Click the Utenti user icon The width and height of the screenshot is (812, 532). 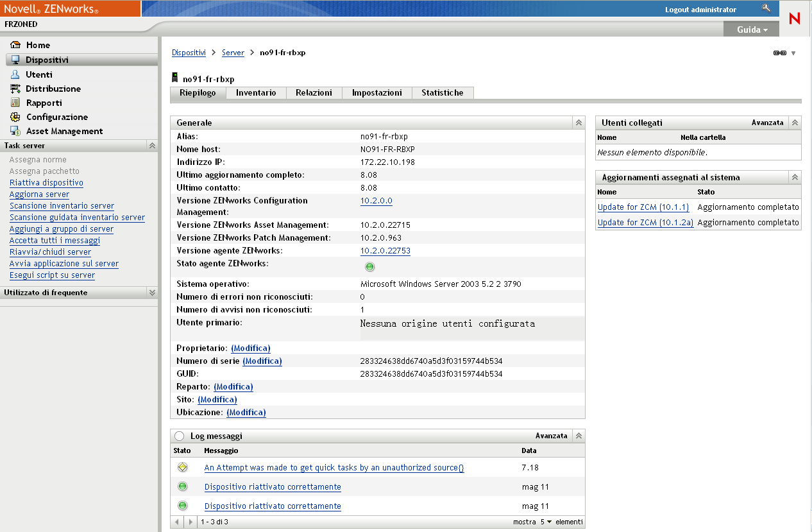tap(15, 74)
